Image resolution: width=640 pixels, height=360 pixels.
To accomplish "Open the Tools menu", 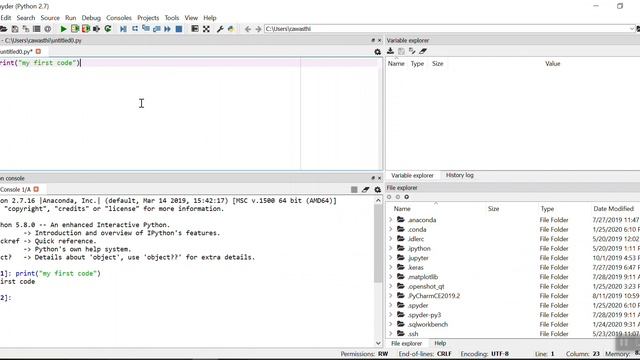I will 172,18.
